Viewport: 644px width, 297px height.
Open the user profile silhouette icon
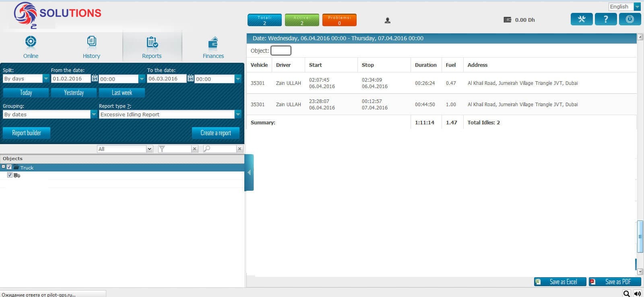[x=388, y=20]
